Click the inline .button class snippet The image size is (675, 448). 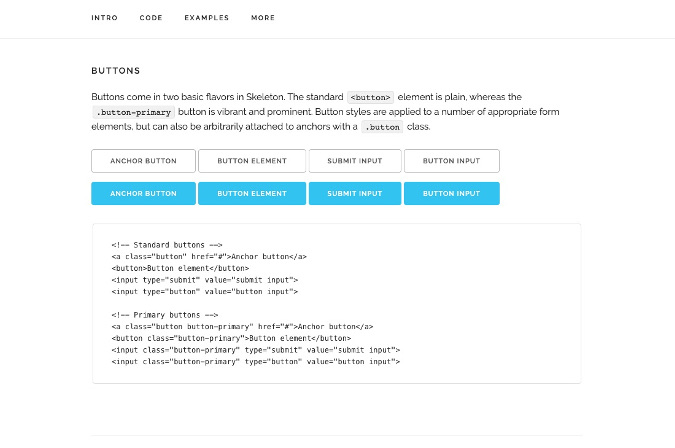click(382, 128)
